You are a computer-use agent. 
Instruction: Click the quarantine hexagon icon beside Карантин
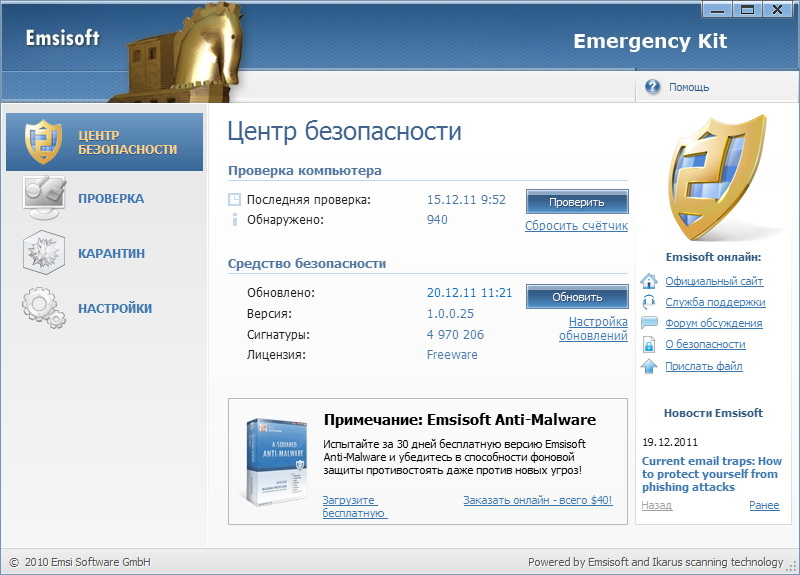pyautogui.click(x=44, y=253)
